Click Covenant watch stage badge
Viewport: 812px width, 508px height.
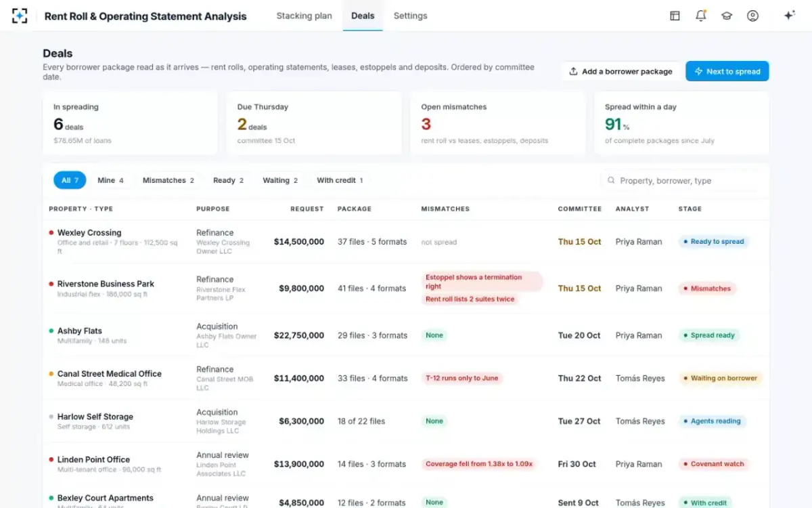point(713,464)
